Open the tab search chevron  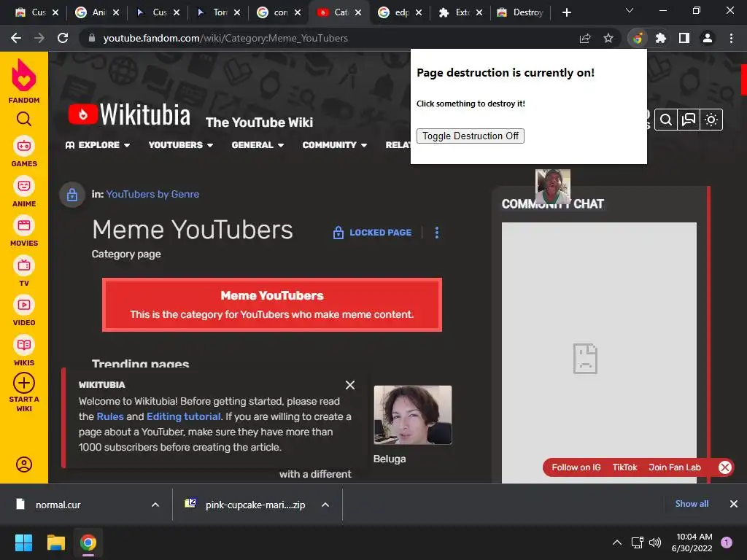630,10
